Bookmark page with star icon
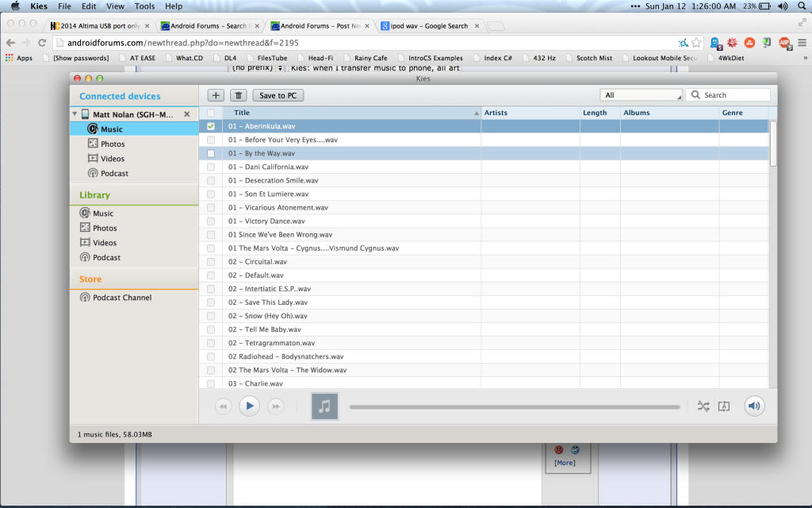Viewport: 812px width, 508px height. pyautogui.click(x=696, y=43)
